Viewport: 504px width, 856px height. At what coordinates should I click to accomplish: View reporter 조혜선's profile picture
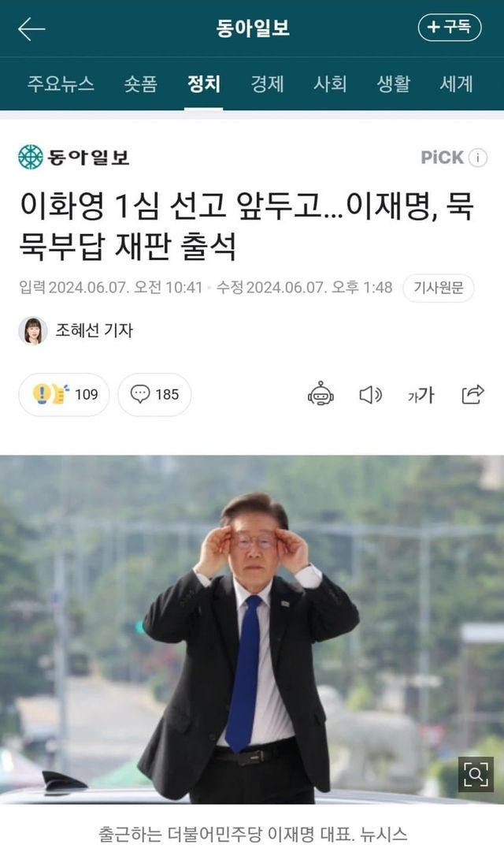tap(33, 331)
